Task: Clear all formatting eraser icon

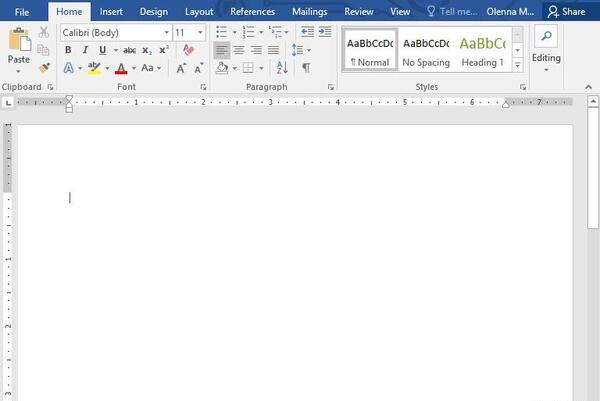Action: click(188, 50)
